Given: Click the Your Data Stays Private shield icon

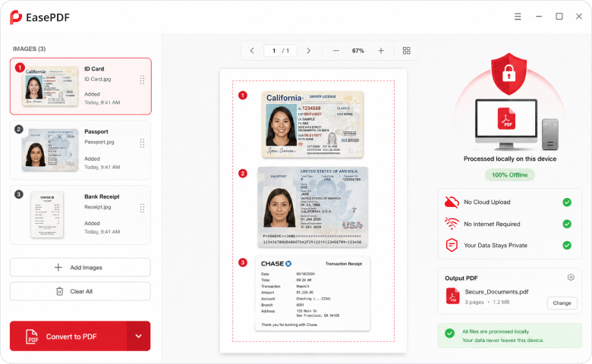Looking at the screenshot, I should point(452,245).
